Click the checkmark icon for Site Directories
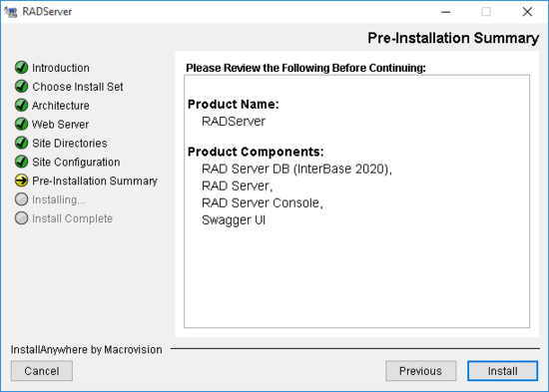The width and height of the screenshot is (549, 392). [21, 143]
